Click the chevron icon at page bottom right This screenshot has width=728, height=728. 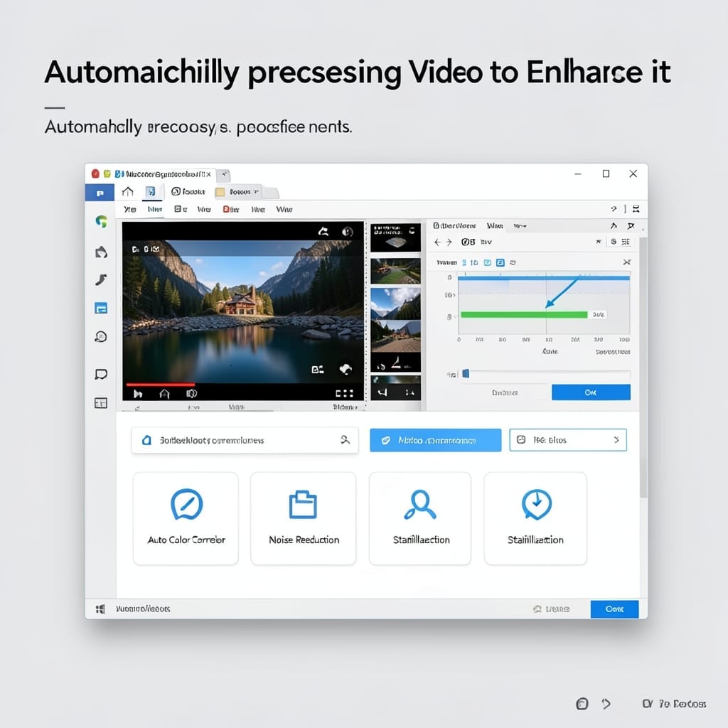(606, 704)
